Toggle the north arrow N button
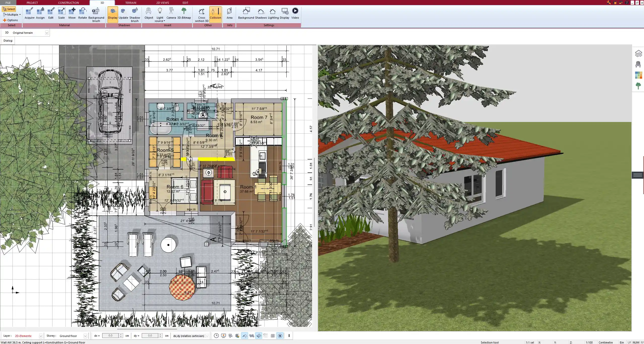This screenshot has width=644, height=344. tap(280, 336)
